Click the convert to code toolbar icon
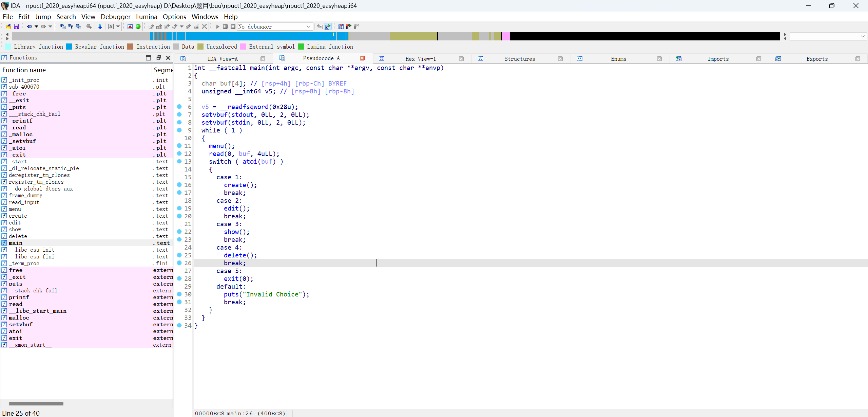Image resolution: width=868 pixels, height=417 pixels. click(151, 26)
